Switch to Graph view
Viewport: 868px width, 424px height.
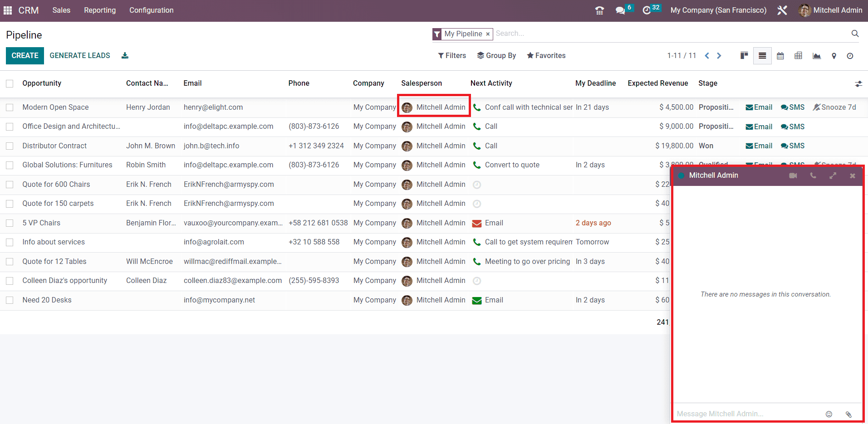816,56
